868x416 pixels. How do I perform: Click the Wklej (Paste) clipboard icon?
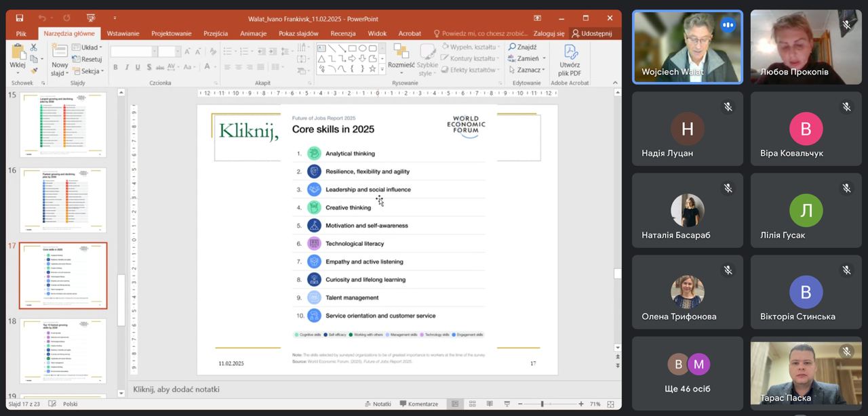click(17, 53)
